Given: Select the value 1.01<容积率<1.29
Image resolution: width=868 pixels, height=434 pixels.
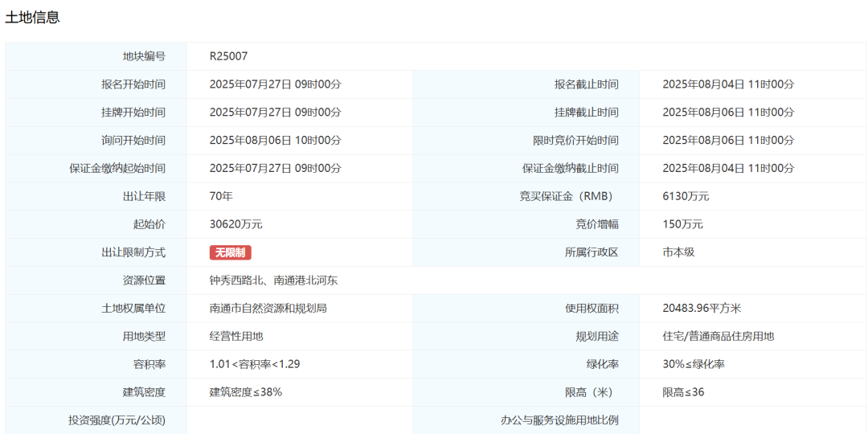Looking at the screenshot, I should pos(256,364).
